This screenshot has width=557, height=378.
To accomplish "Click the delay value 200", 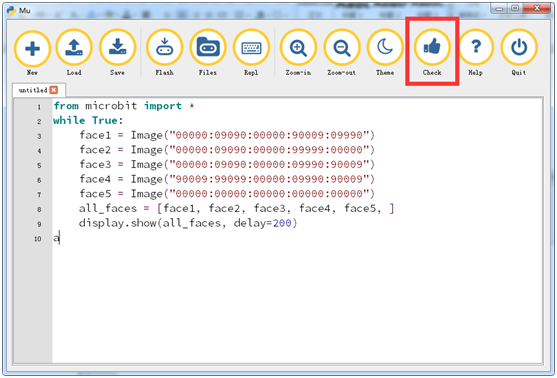I will 282,223.
